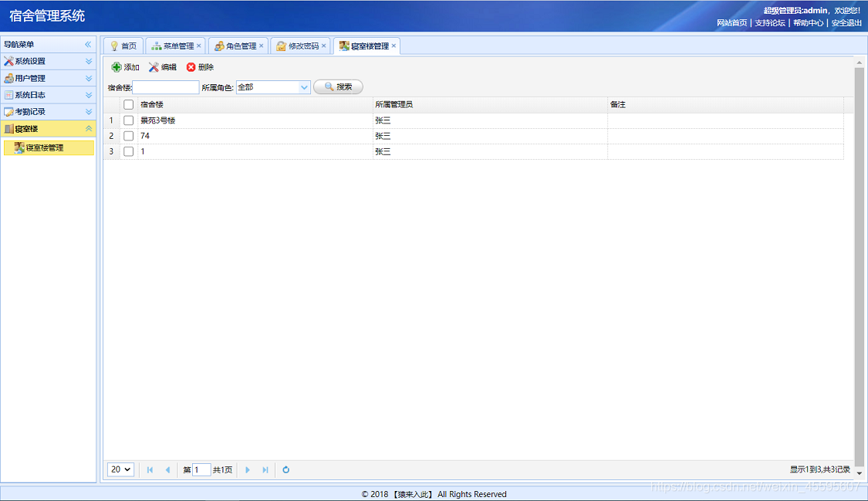Image resolution: width=868 pixels, height=501 pixels.
Task: Open the 支持论坛 link
Action: pos(769,22)
